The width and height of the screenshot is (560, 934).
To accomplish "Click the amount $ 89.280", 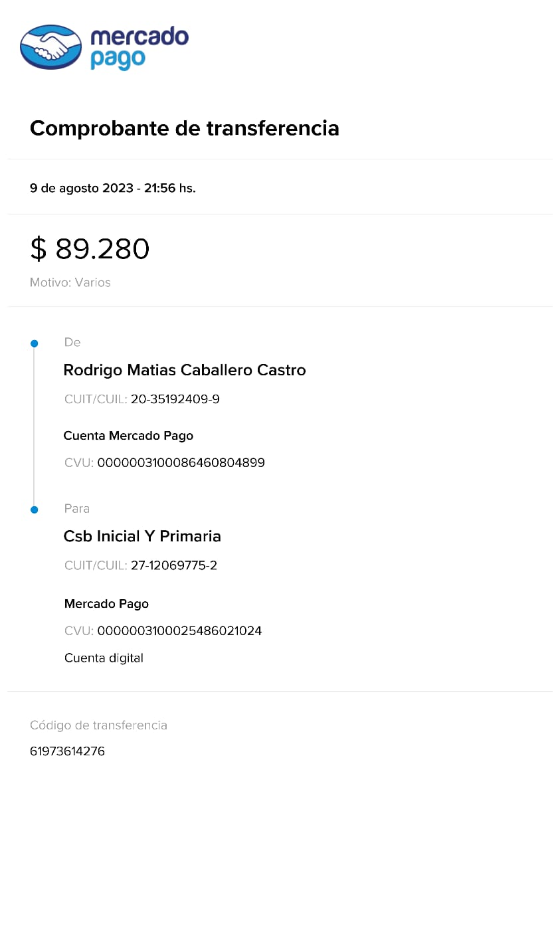I will 90,249.
